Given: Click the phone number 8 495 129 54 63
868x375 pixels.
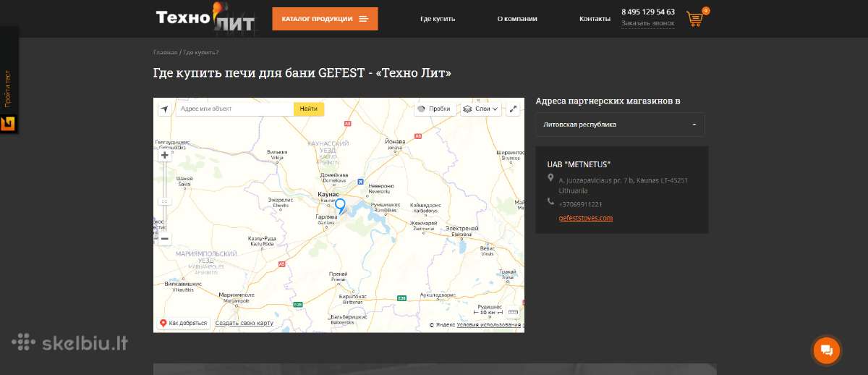Looking at the screenshot, I should [648, 12].
